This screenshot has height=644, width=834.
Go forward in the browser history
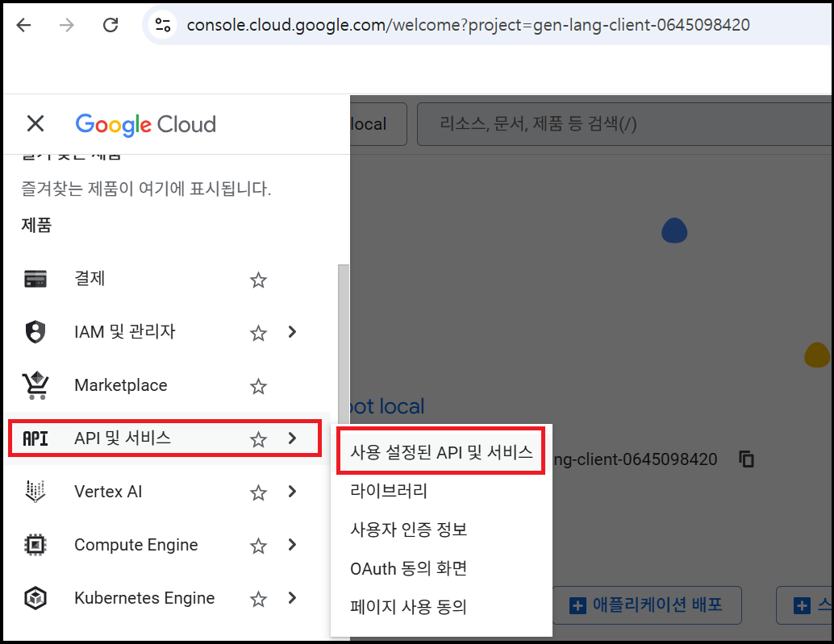(66, 25)
